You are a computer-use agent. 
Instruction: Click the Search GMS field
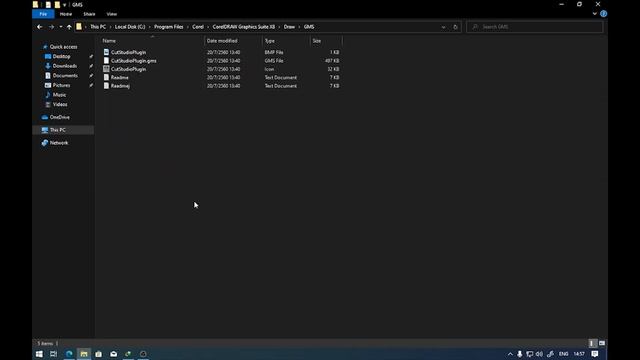click(535, 27)
